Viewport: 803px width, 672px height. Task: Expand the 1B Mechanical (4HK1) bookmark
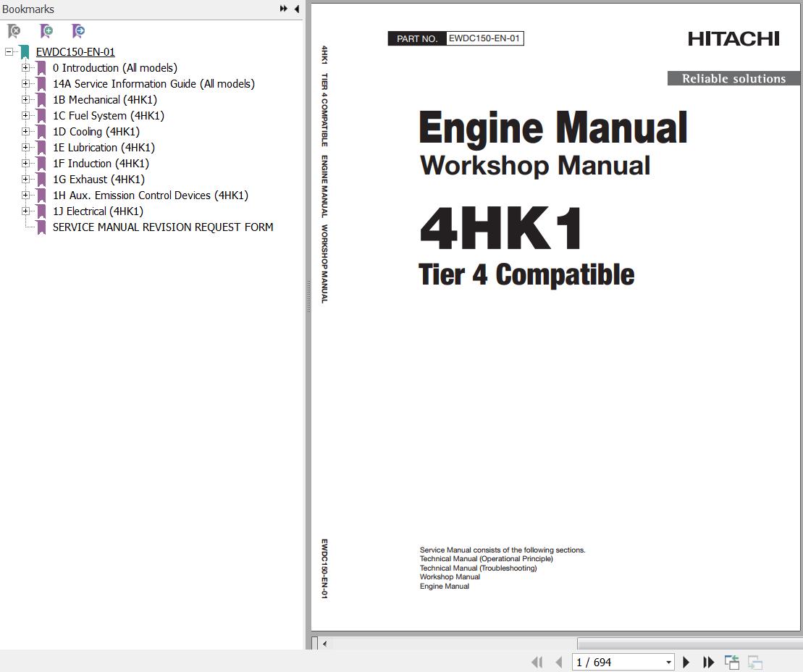25,99
